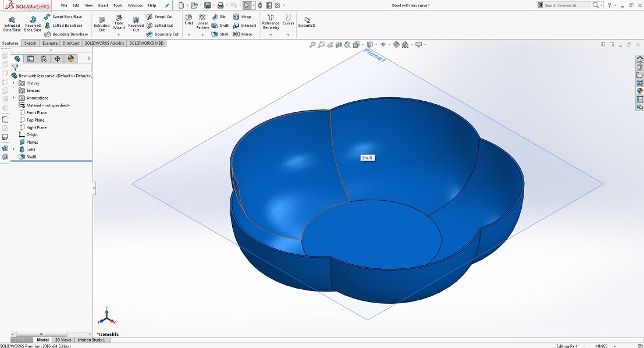Pin the menu bar
This screenshot has width=644, height=348.
coord(167,5)
